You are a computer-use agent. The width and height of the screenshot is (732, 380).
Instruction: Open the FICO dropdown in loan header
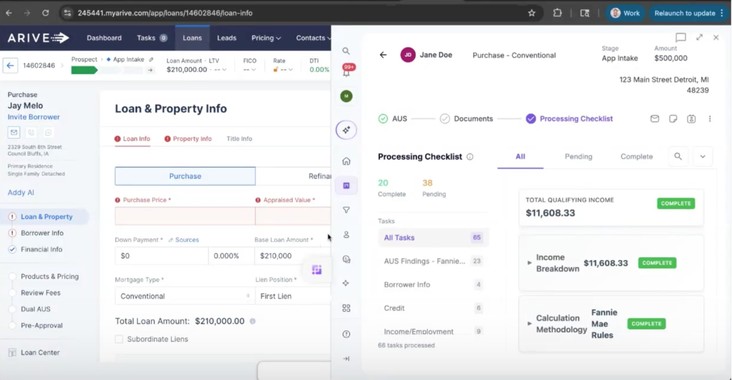pos(250,70)
